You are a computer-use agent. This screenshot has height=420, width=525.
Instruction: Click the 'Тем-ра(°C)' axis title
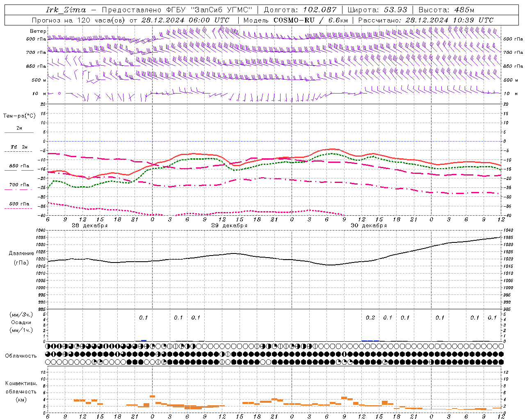pyautogui.click(x=19, y=116)
